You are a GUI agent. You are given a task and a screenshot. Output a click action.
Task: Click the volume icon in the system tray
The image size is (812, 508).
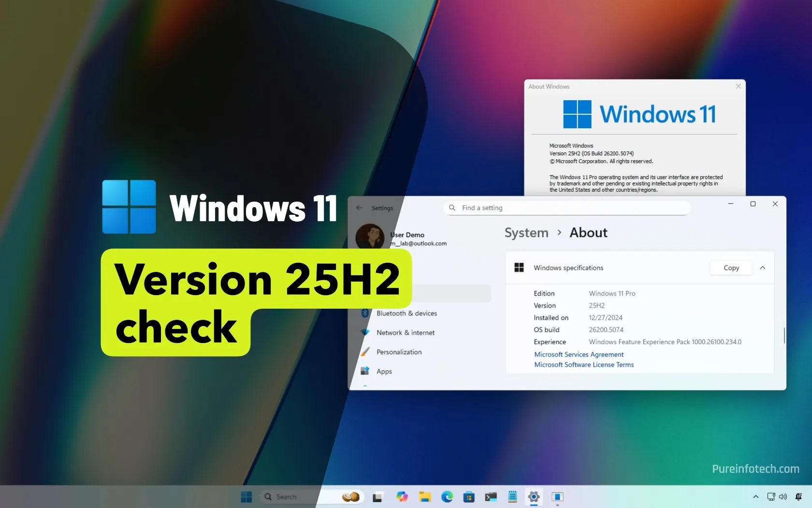point(783,496)
